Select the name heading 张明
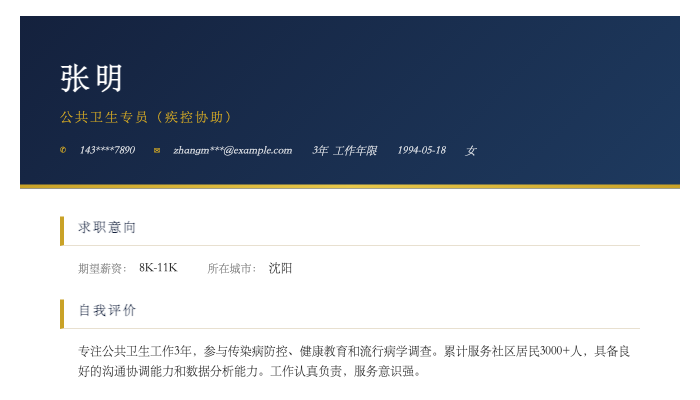This screenshot has width=700, height=400. click(91, 79)
